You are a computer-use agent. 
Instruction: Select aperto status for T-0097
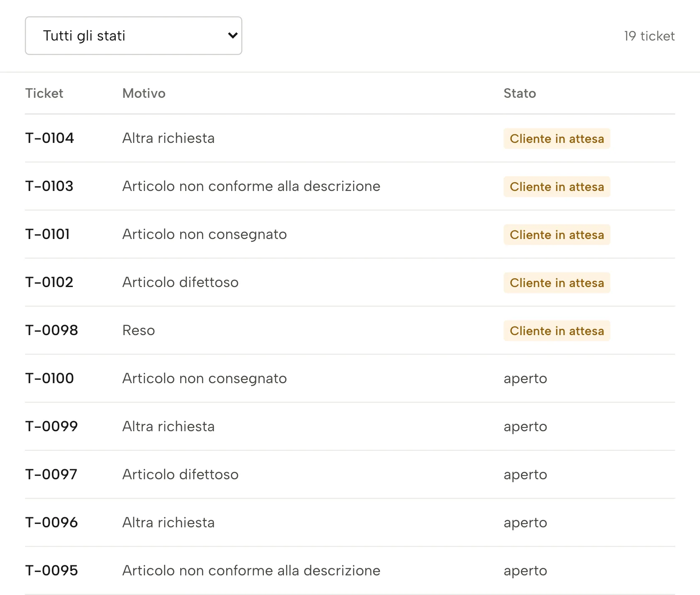pos(525,475)
